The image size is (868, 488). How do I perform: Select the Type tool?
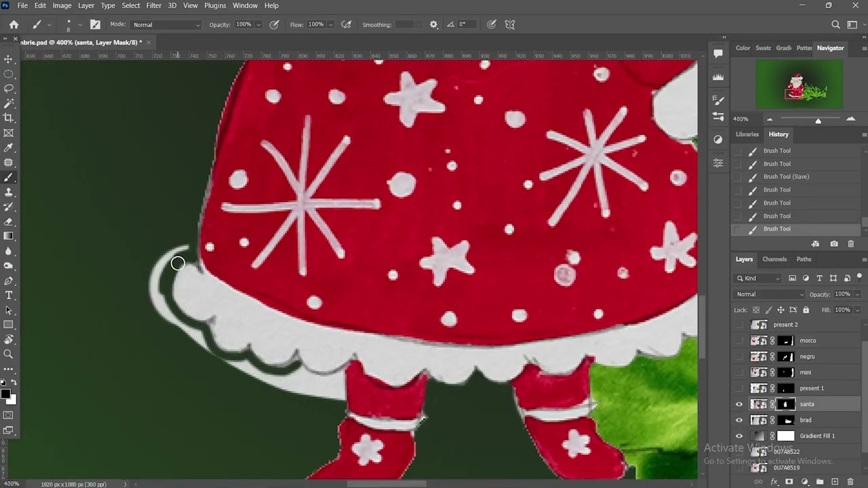pos(9,296)
